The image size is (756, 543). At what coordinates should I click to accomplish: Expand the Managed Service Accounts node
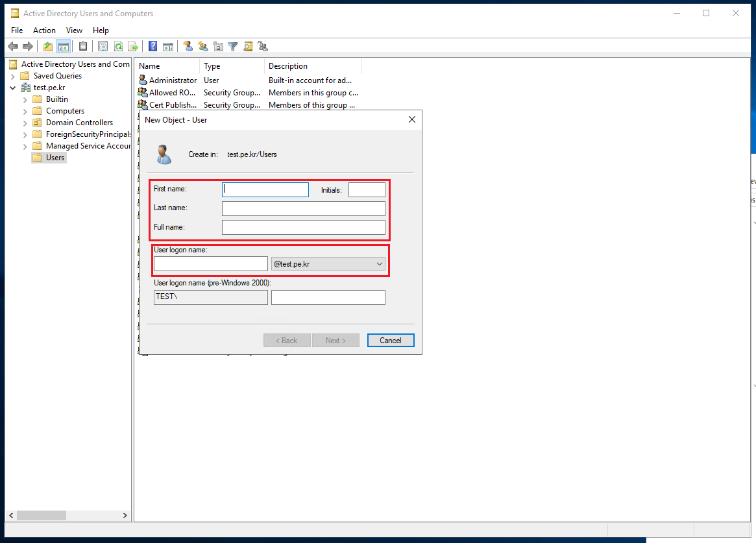pyautogui.click(x=25, y=146)
